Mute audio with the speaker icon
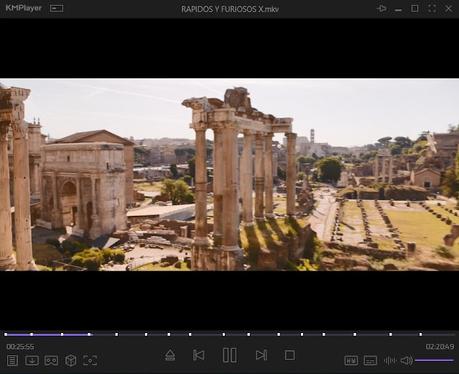Viewport: 459px width, 374px height. point(406,360)
